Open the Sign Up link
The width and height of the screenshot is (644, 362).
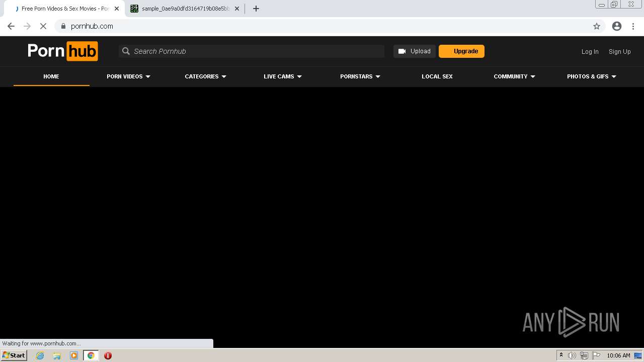pyautogui.click(x=619, y=51)
